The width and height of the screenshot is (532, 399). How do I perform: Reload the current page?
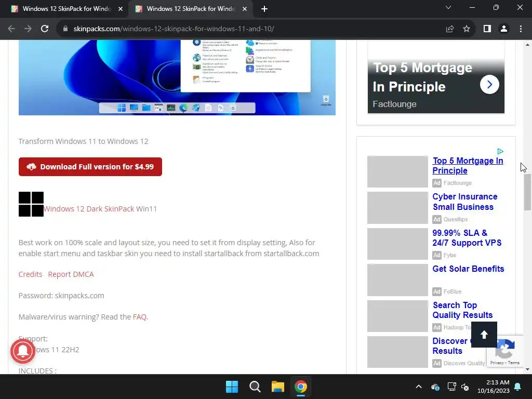tap(45, 29)
